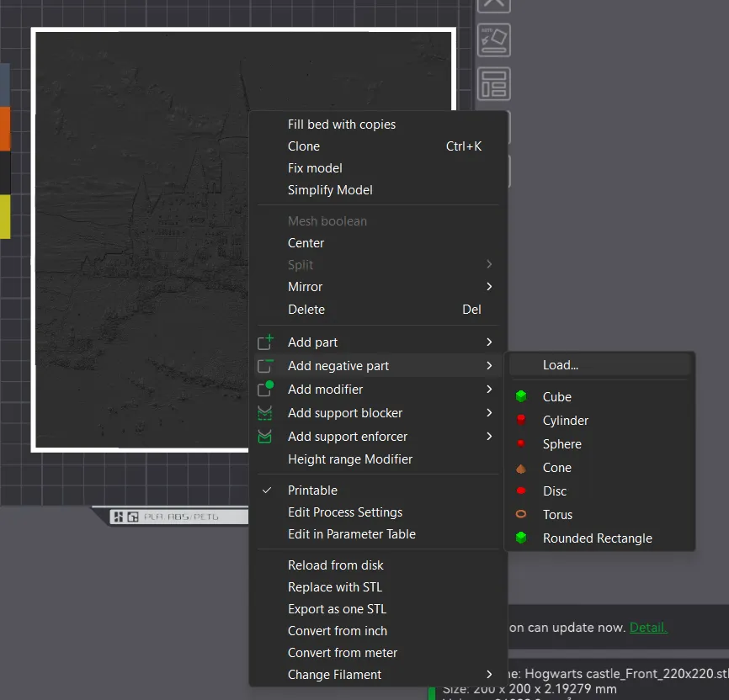This screenshot has width=729, height=700.
Task: Click the brown Cone icon
Action: coord(521,468)
